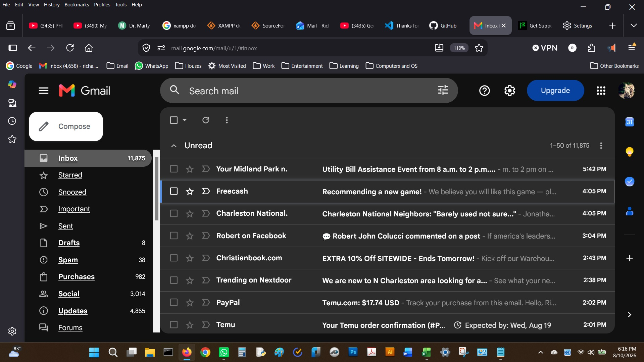This screenshot has height=362, width=644.
Task: Bookmark this page with star icon
Action: tap(479, 48)
